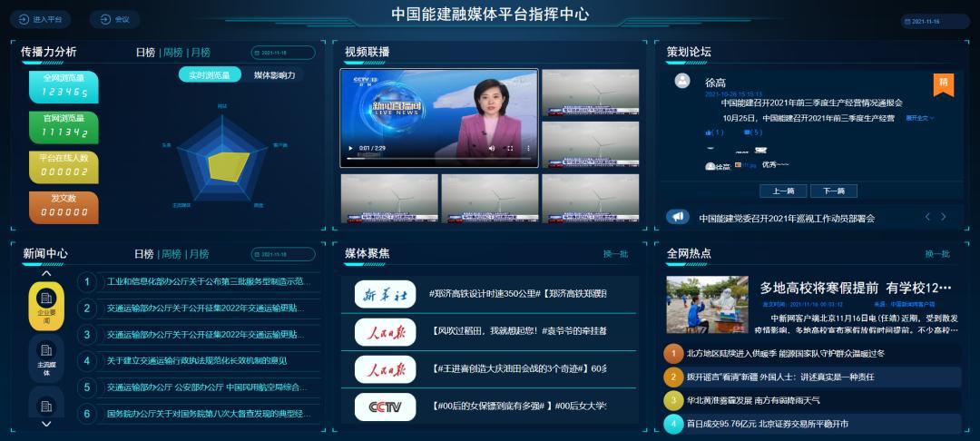Click the 新华社 logo
Image resolution: width=980 pixels, height=441 pixels.
(x=385, y=294)
